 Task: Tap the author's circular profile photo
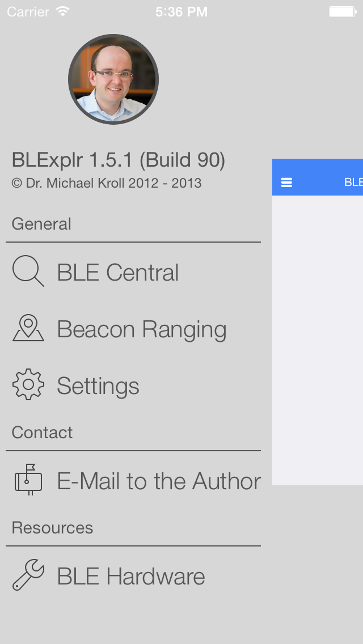113,79
